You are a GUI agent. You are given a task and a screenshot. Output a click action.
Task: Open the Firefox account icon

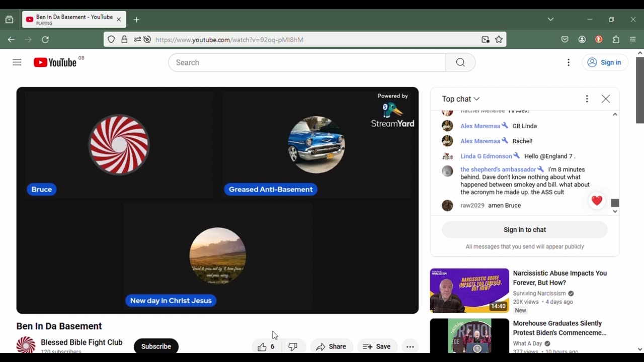[582, 40]
